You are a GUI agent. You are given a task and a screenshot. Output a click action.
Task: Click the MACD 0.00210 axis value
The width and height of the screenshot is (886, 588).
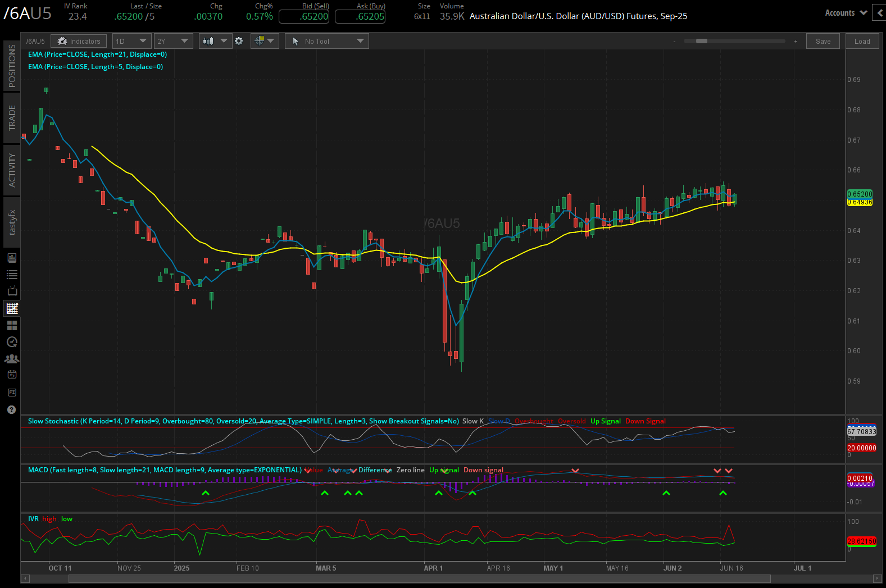[x=860, y=478]
